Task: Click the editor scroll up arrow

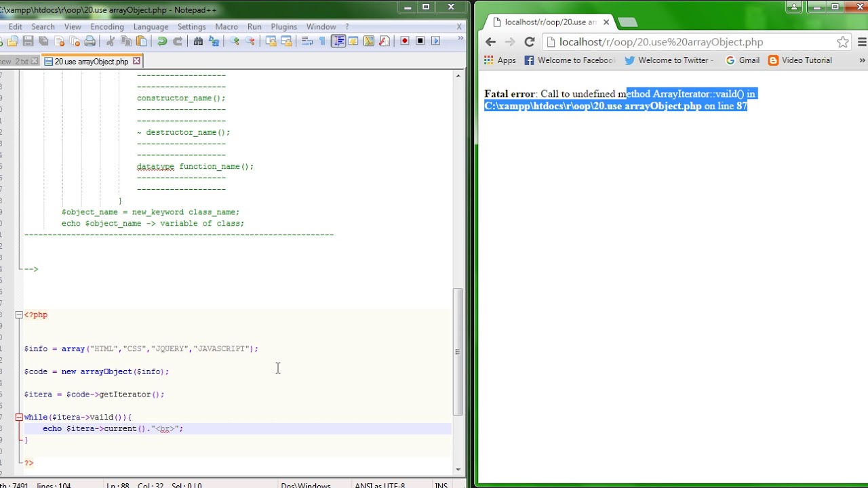Action: pos(458,75)
